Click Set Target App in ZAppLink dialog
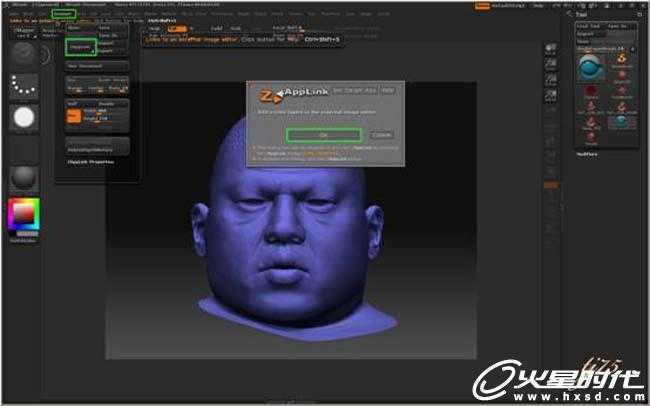 [x=354, y=90]
